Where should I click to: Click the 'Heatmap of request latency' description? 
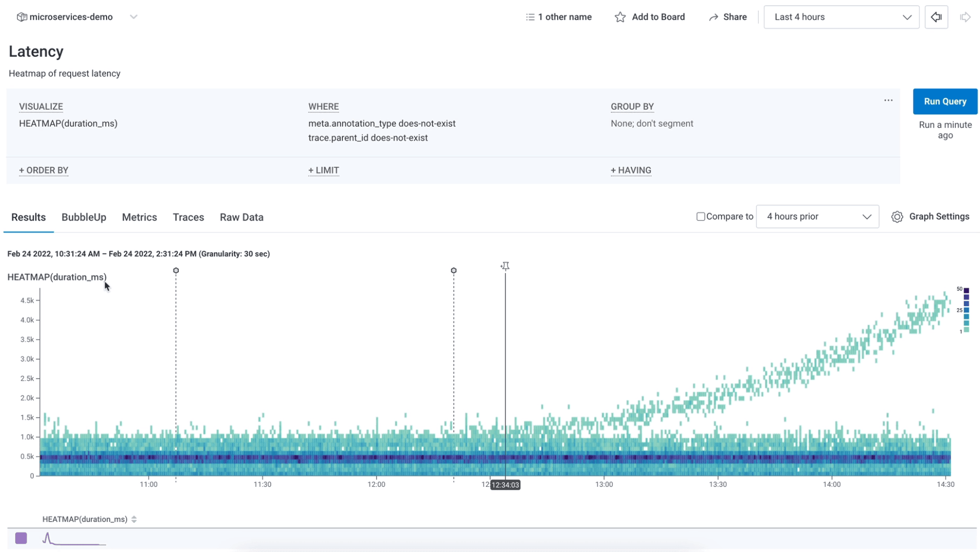pyautogui.click(x=65, y=73)
